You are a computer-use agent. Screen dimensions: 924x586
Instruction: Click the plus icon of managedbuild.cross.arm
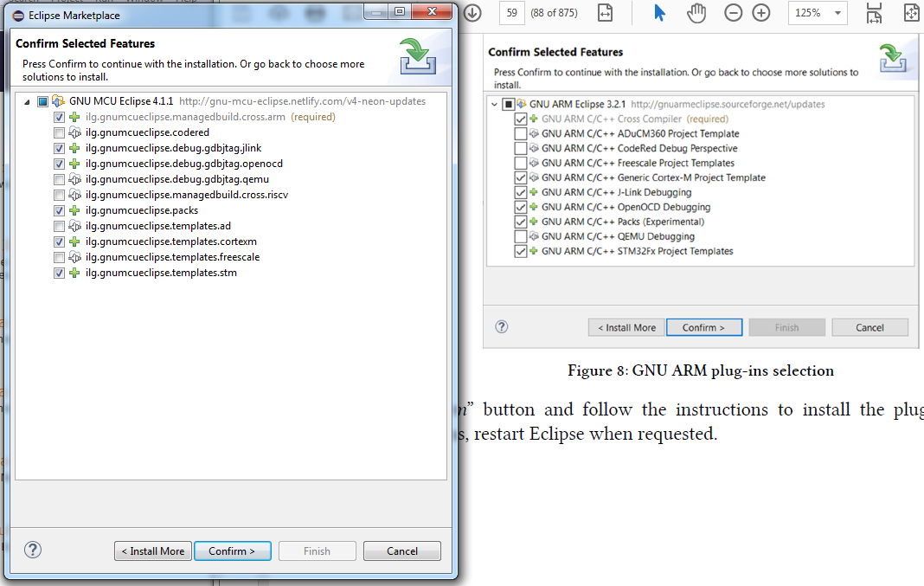[75, 117]
